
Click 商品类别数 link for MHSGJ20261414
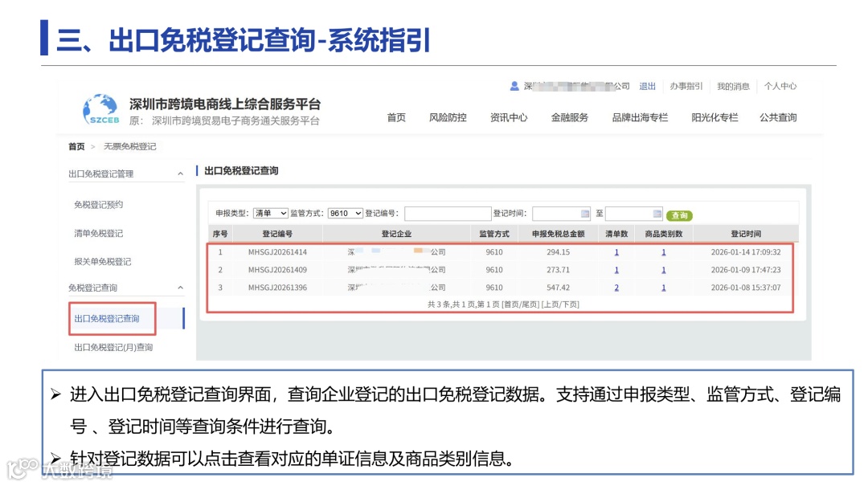point(663,252)
